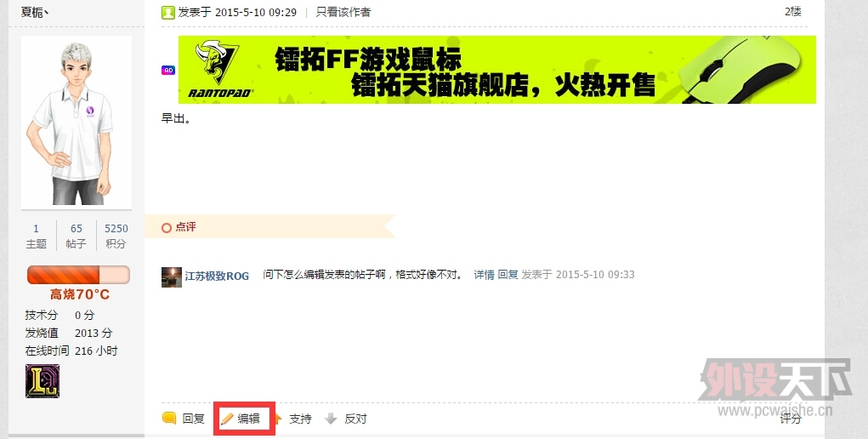Image resolution: width=868 pixels, height=439 pixels.
Task: Click the 高烧70°C heat progress bar
Action: pyautogui.click(x=78, y=275)
